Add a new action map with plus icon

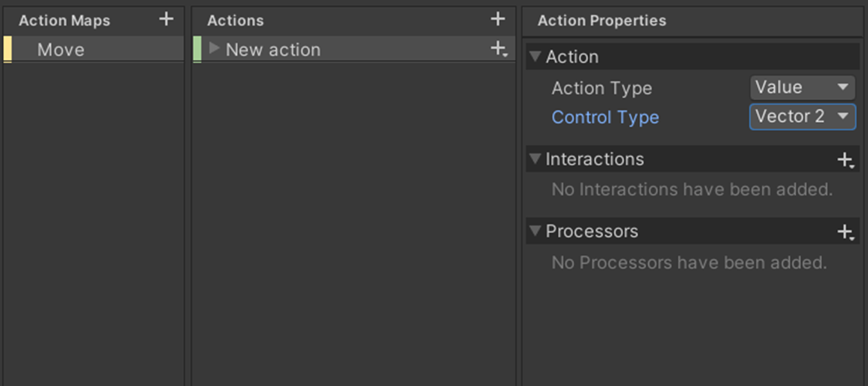(x=166, y=19)
